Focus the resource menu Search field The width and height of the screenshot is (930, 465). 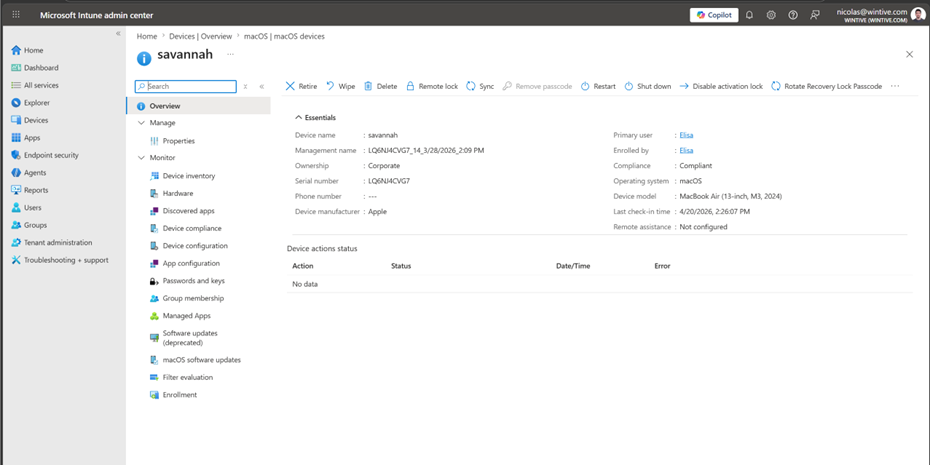tap(186, 87)
